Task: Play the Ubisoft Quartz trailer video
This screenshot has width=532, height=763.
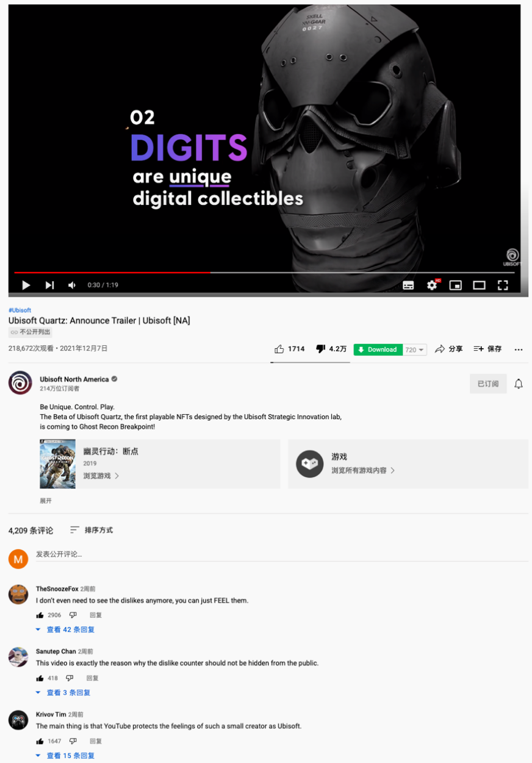Action: click(x=26, y=285)
